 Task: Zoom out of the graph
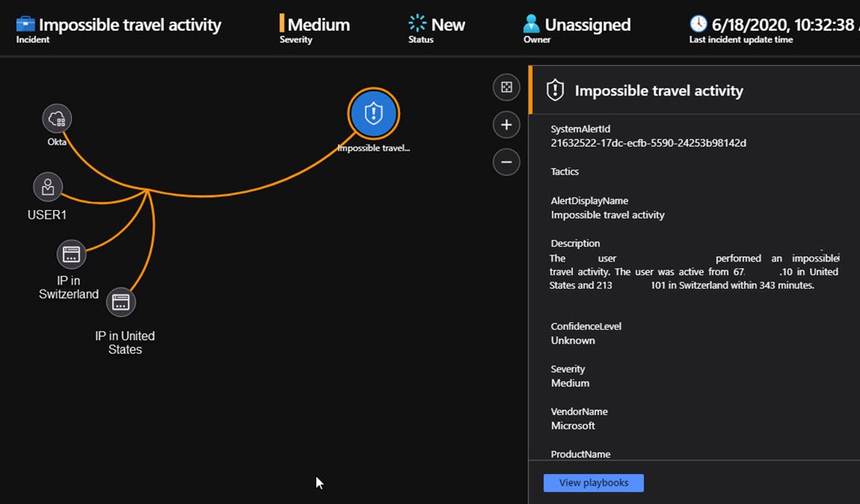tap(506, 161)
